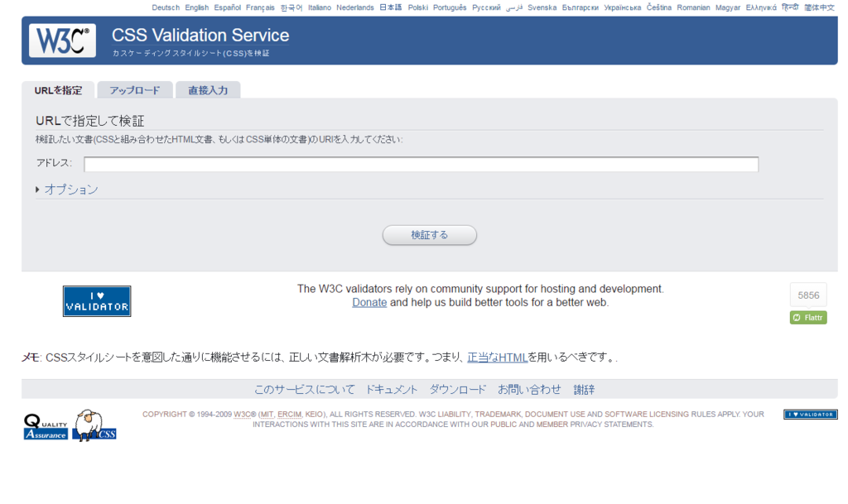848x504 pixels.
Task: Switch language to Français
Action: coord(260,7)
